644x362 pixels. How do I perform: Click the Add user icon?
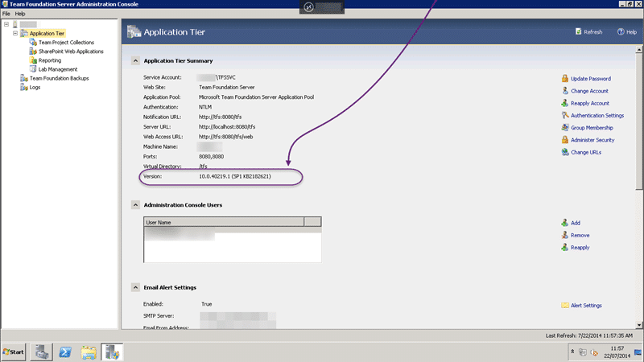[x=565, y=223]
